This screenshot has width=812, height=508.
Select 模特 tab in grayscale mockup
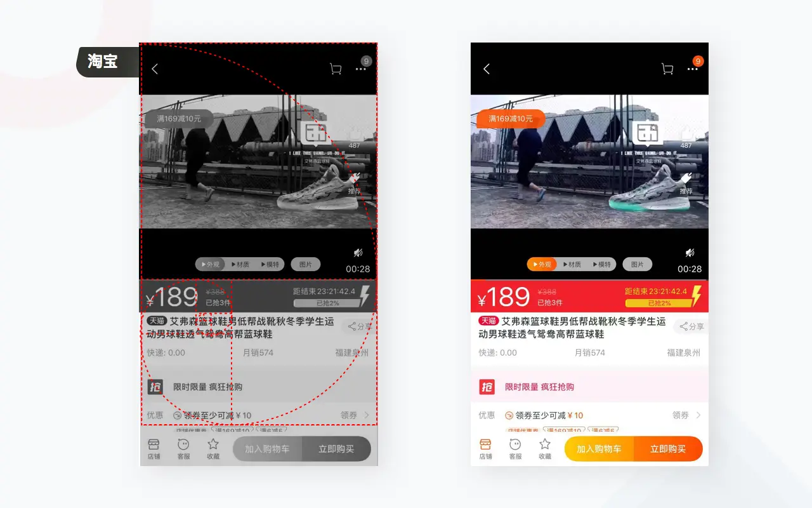[270, 264]
